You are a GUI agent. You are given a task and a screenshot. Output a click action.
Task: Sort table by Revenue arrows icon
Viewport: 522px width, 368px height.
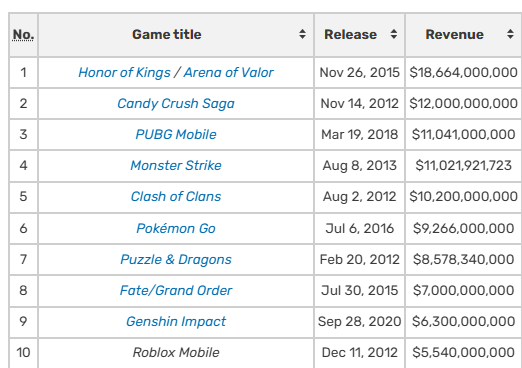coord(510,34)
